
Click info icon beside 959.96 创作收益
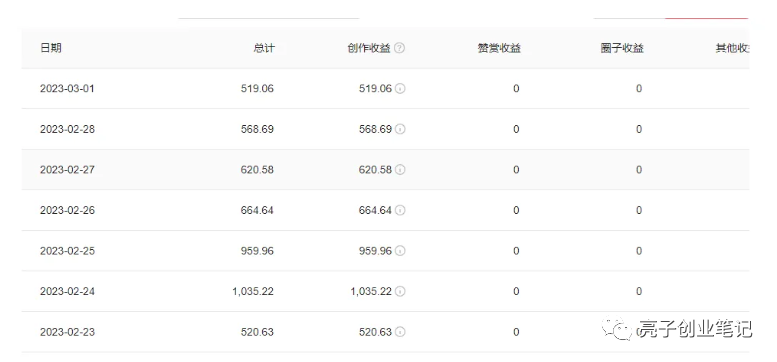click(400, 251)
